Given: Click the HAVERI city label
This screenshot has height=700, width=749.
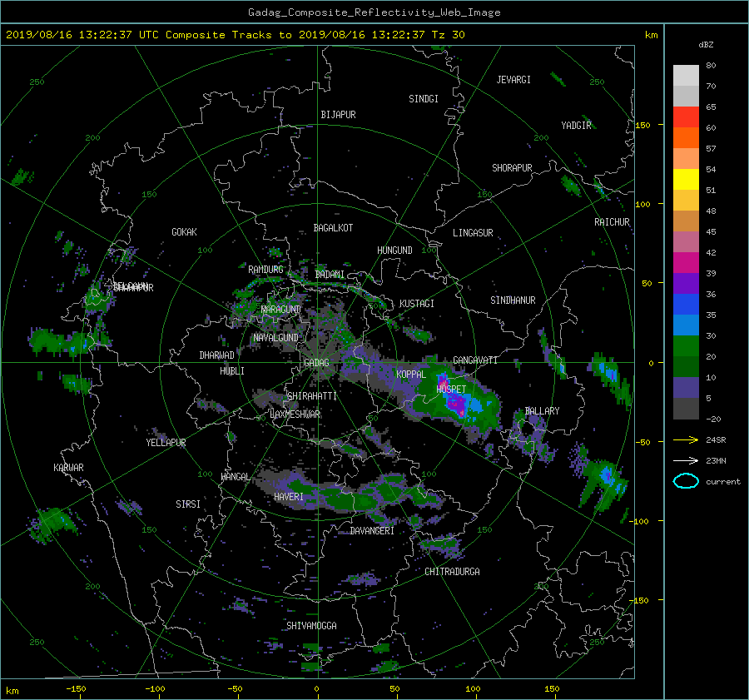Looking at the screenshot, I should click(289, 497).
